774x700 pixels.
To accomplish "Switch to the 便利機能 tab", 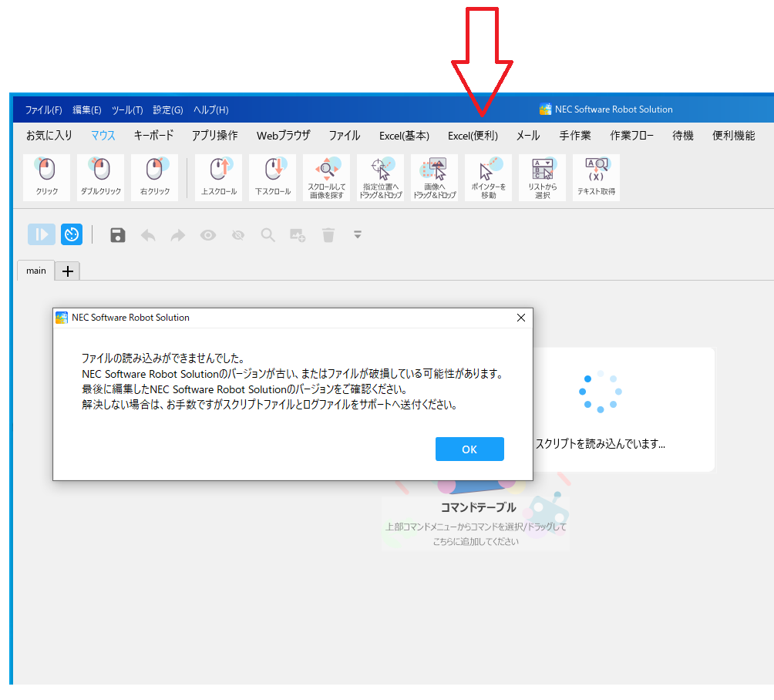I will click(x=733, y=136).
